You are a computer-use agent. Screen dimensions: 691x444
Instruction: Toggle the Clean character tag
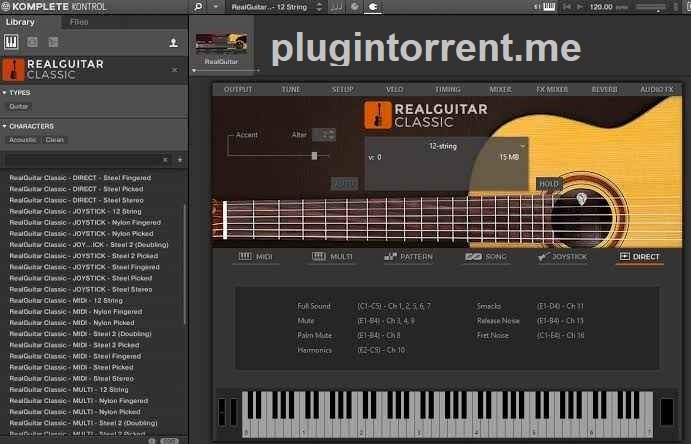[x=55, y=140]
